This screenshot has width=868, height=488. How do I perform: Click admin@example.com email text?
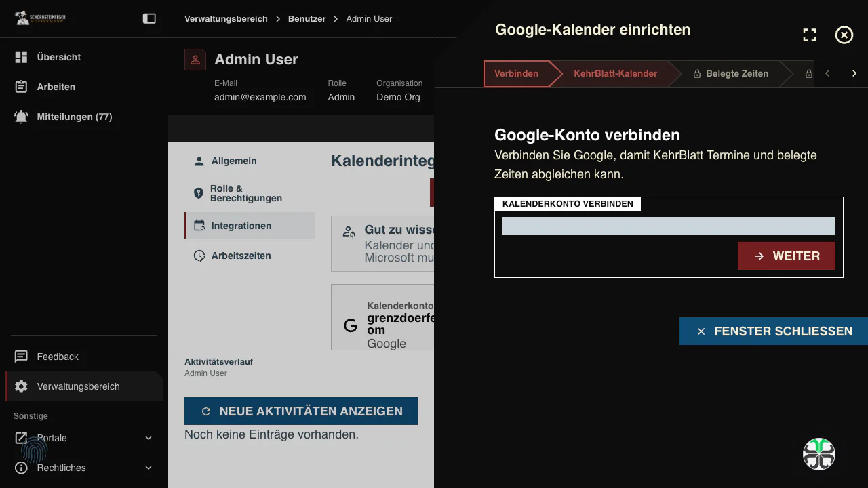260,97
